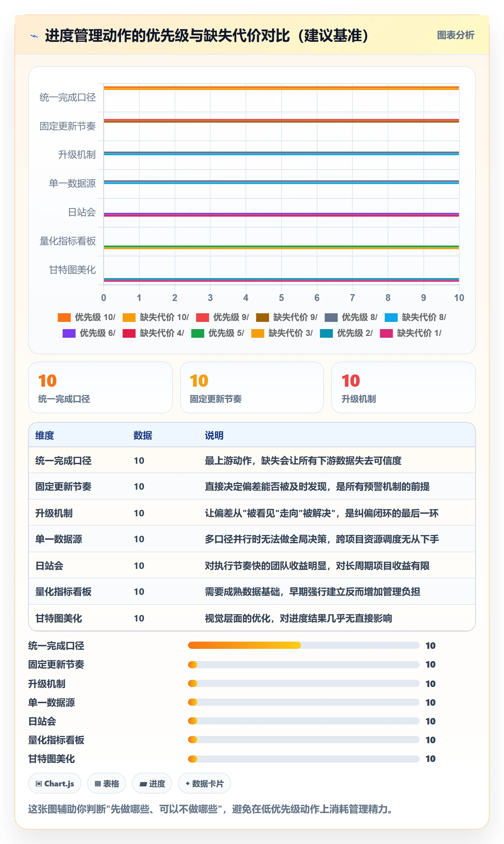Click the 统一完成口径 progress bar
The image size is (504, 844).
click(303, 645)
